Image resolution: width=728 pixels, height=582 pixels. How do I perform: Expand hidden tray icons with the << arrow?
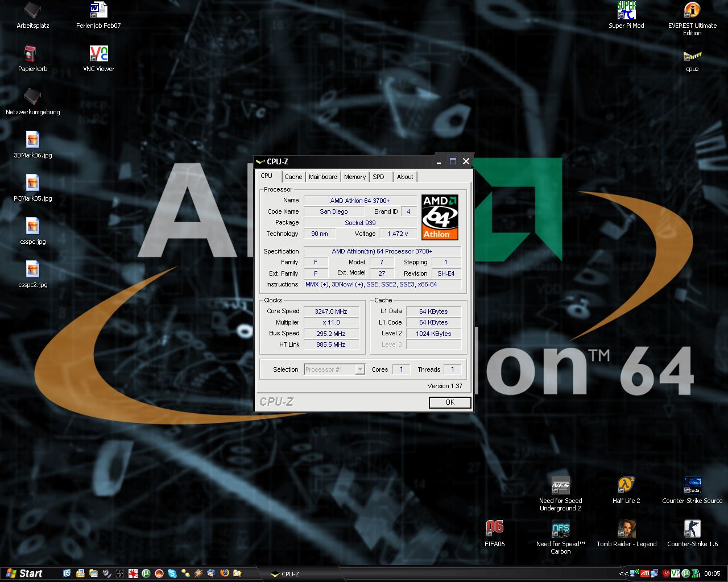624,574
